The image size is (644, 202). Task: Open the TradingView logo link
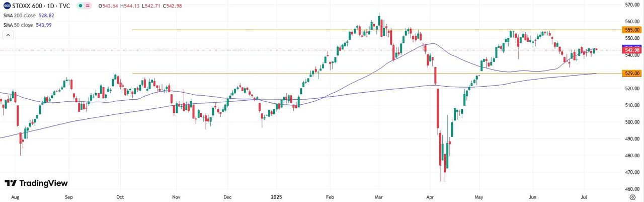coord(36,183)
